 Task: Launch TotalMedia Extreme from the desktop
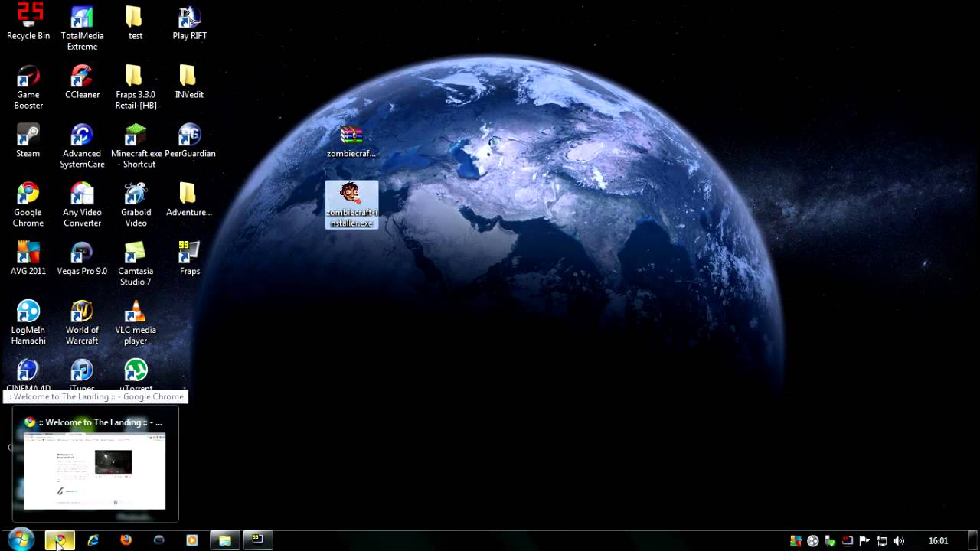point(82,28)
